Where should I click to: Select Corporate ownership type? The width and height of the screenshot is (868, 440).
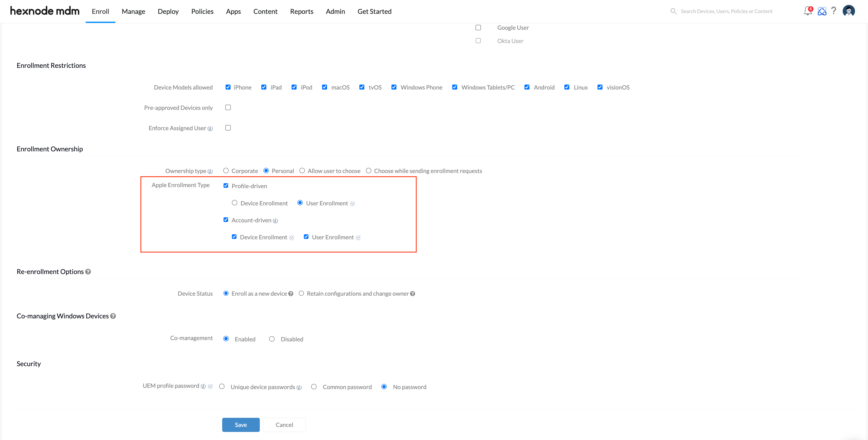(226, 171)
